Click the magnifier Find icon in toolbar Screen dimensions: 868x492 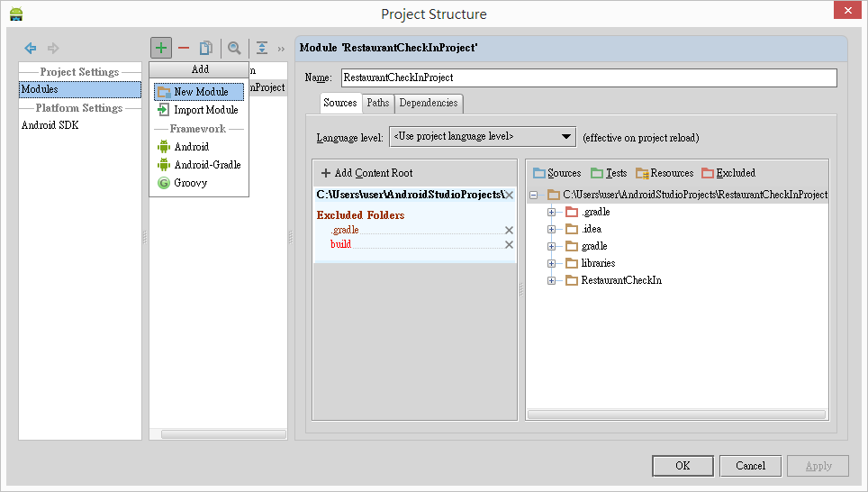point(234,48)
